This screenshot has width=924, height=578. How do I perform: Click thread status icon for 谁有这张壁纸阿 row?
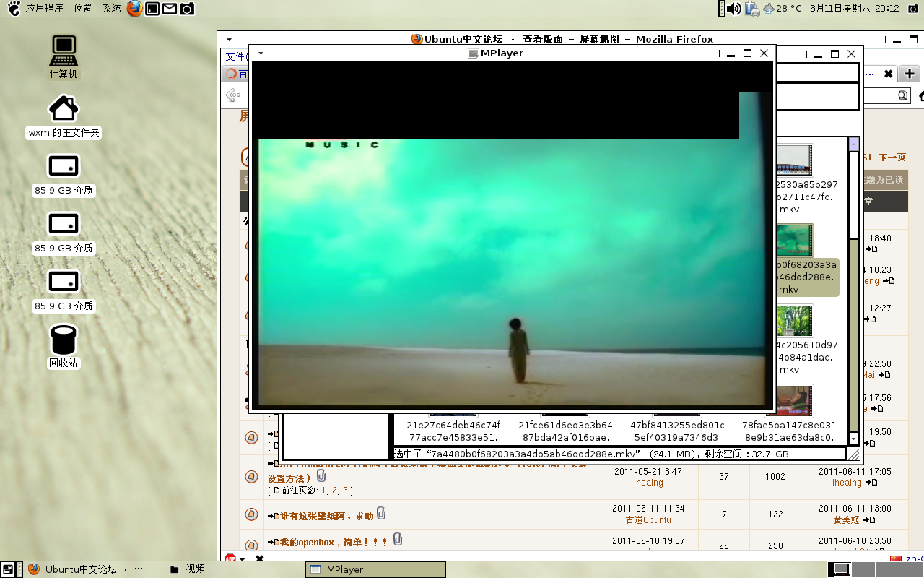coord(251,514)
